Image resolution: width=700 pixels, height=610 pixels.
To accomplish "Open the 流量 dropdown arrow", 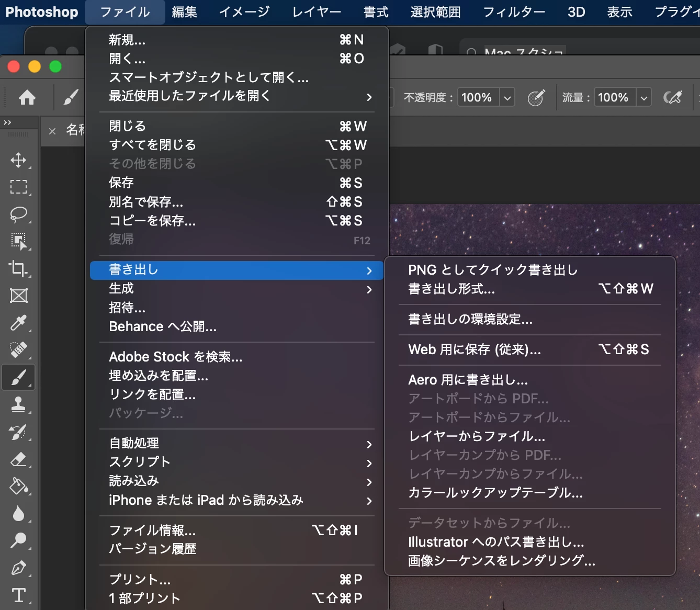I will [643, 97].
